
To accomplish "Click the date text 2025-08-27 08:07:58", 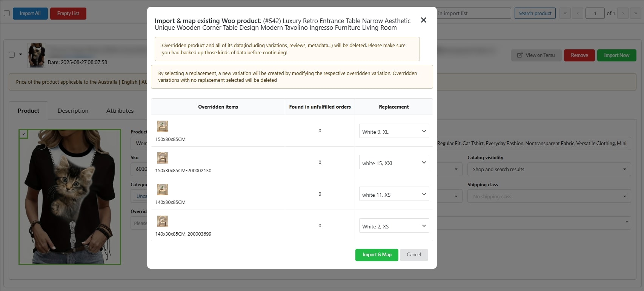I will pyautogui.click(x=84, y=62).
